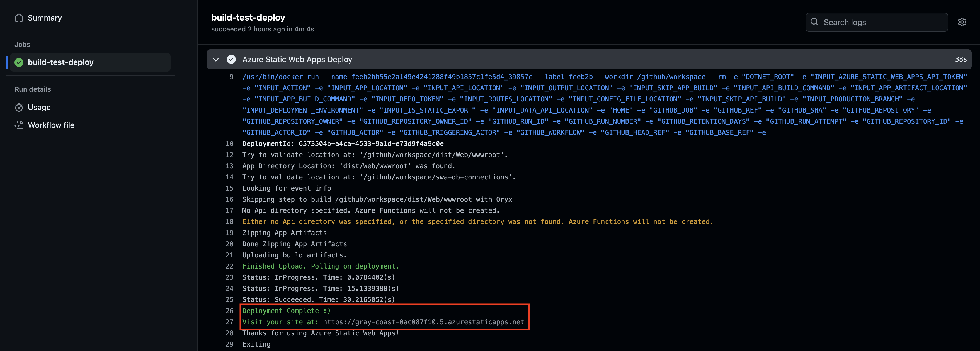This screenshot has width=980, height=351.
Task: Click log line number 9
Action: [x=231, y=77]
